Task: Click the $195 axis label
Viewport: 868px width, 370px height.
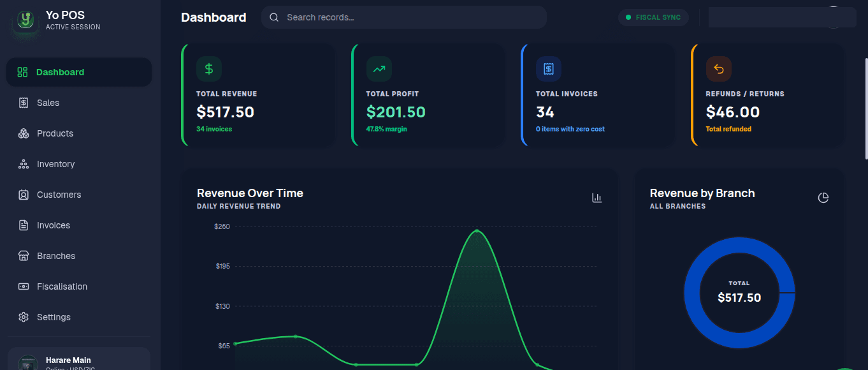Action: 222,266
